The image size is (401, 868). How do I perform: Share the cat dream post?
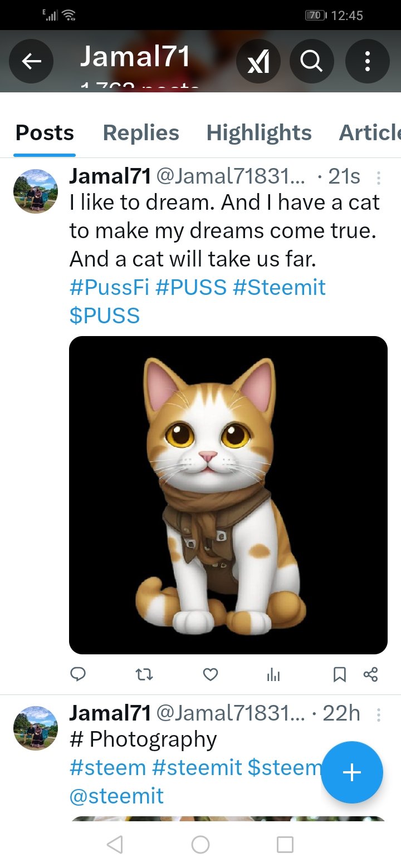point(370,674)
